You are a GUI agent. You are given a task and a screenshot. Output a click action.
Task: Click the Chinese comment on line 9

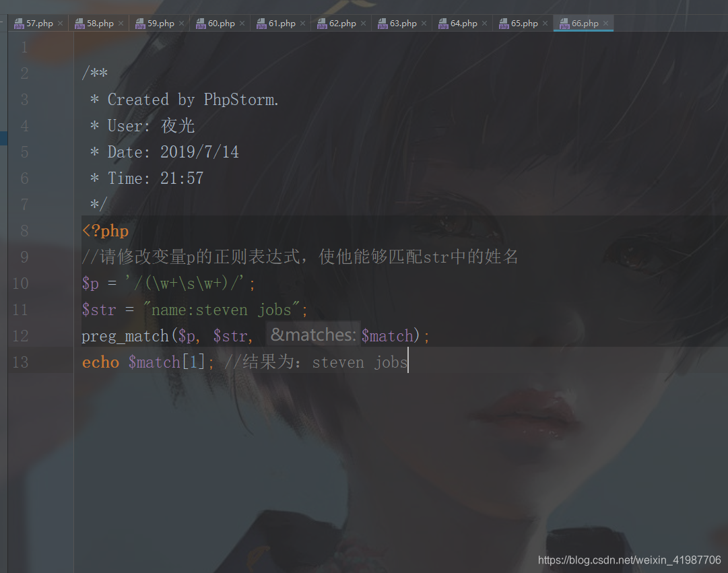pos(300,257)
